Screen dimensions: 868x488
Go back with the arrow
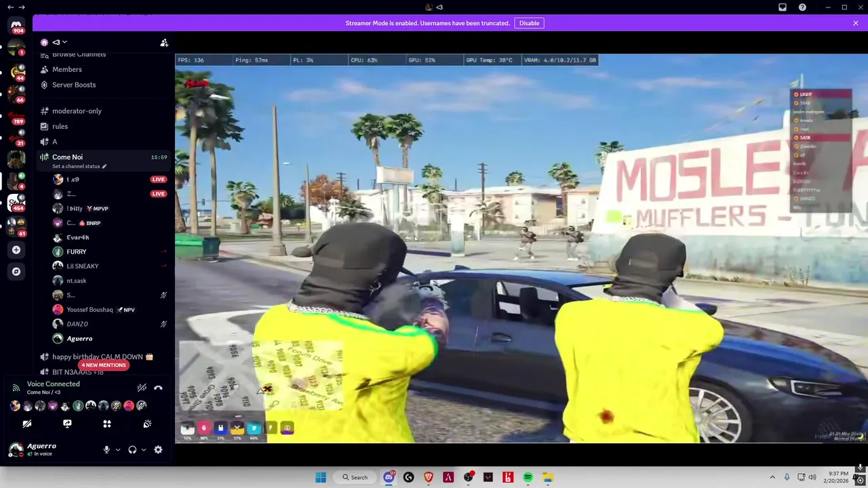(x=10, y=7)
